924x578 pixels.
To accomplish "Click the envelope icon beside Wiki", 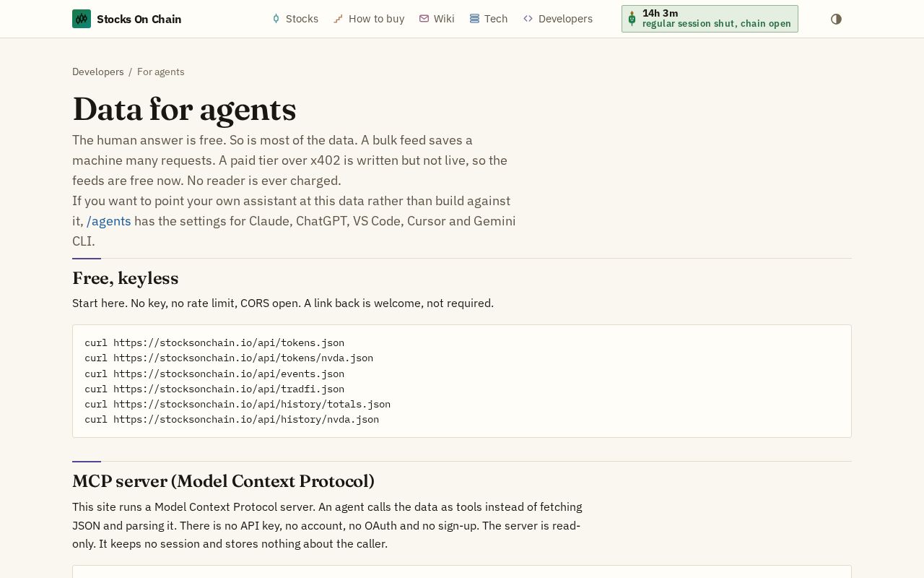I will click(x=424, y=19).
